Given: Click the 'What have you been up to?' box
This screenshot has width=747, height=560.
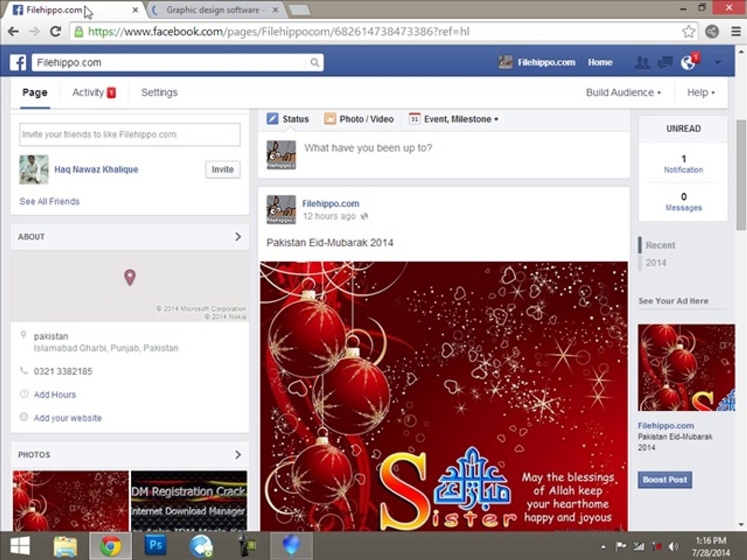Looking at the screenshot, I should 444,155.
